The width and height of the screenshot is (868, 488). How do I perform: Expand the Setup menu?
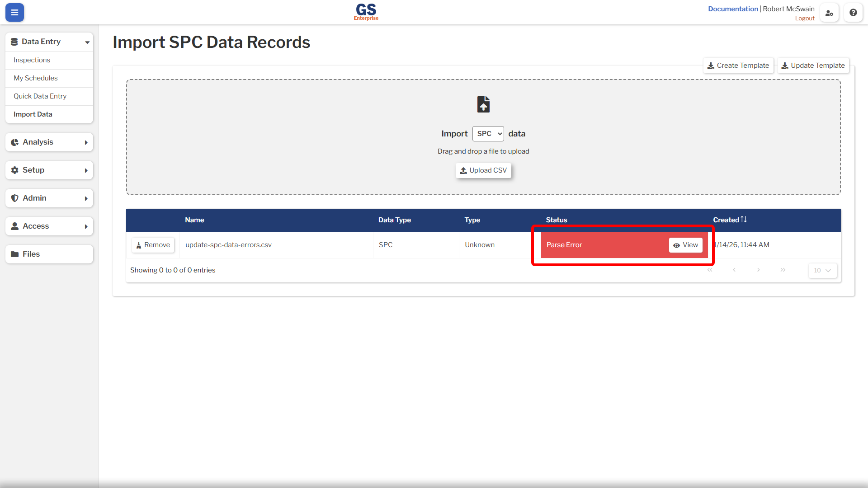(x=49, y=170)
